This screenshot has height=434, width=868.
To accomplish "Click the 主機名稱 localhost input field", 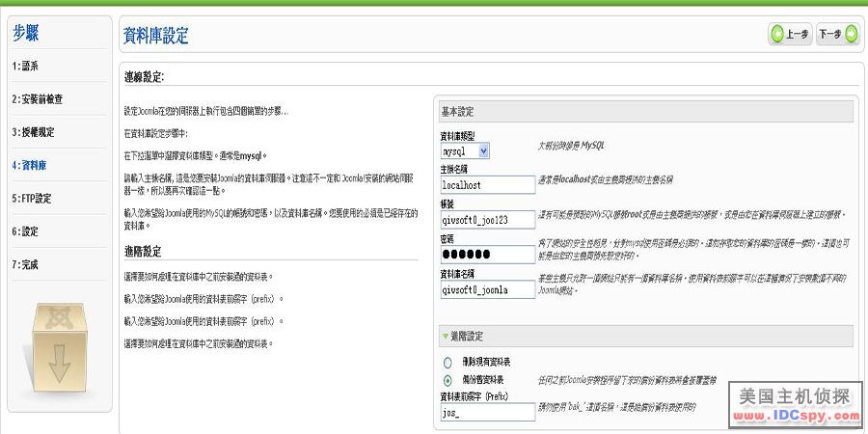I will [x=488, y=185].
